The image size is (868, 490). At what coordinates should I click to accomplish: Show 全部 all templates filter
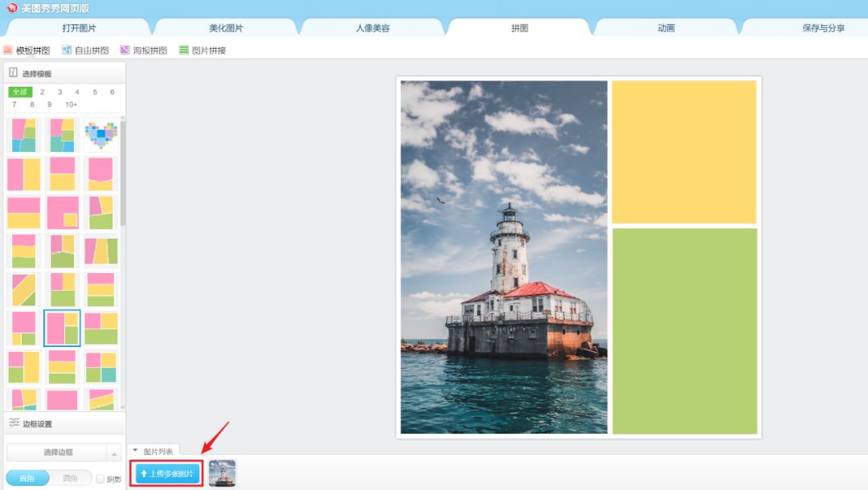click(20, 92)
